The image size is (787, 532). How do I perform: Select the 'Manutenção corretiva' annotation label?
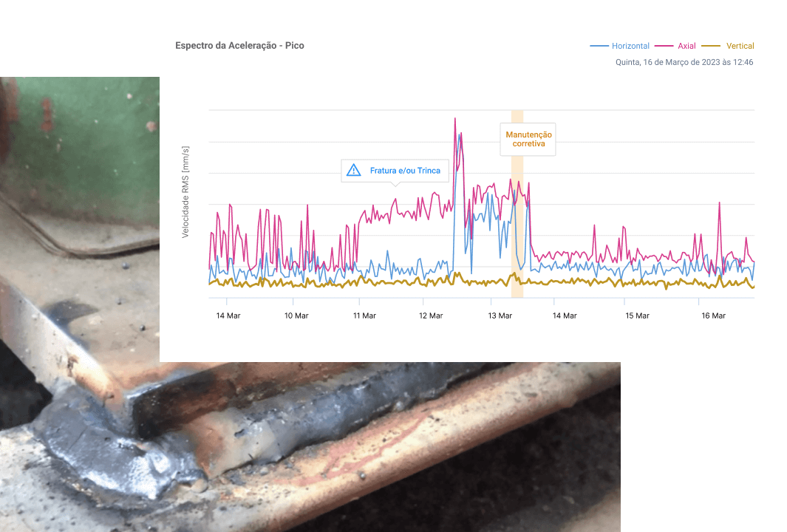528,139
